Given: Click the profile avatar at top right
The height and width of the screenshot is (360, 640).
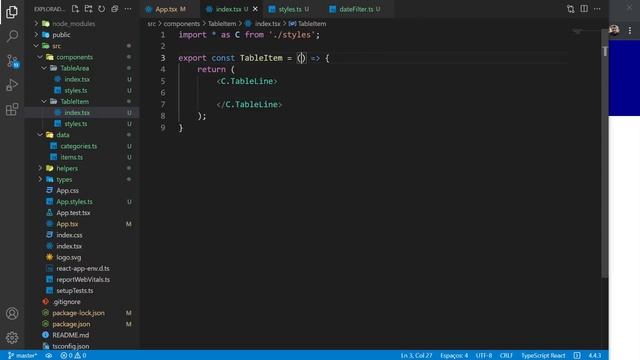Looking at the screenshot, I should click(614, 30).
